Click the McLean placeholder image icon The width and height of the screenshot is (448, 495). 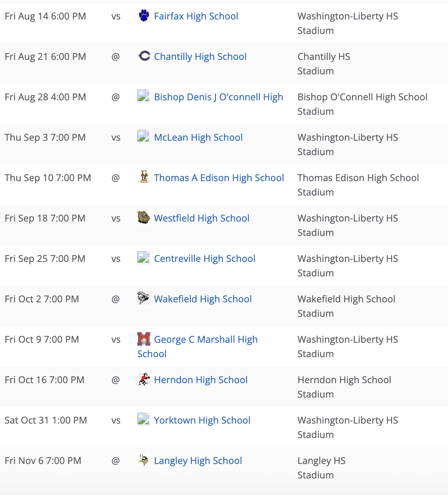(144, 137)
